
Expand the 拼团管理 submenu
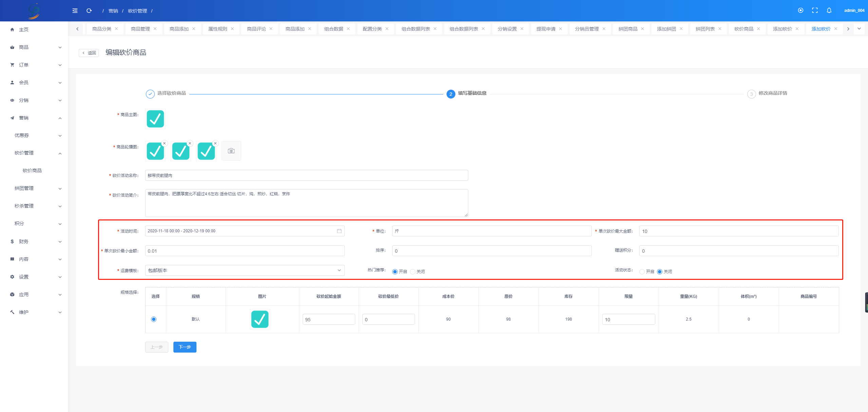tap(34, 189)
